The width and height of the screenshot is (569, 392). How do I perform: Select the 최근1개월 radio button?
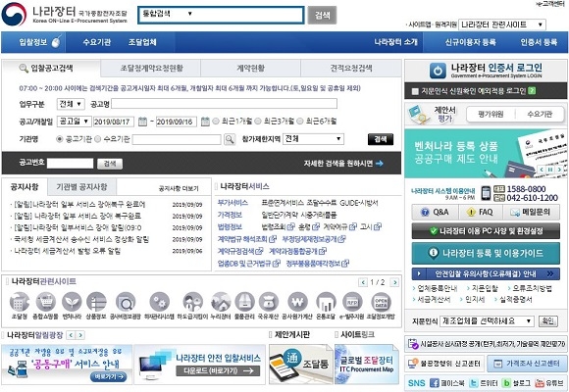(216, 122)
